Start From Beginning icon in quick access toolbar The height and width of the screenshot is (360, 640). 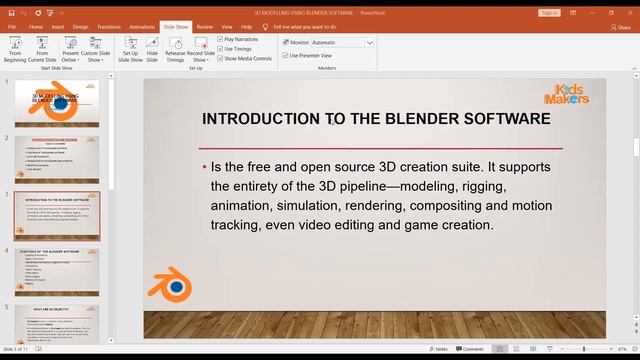tap(50, 13)
